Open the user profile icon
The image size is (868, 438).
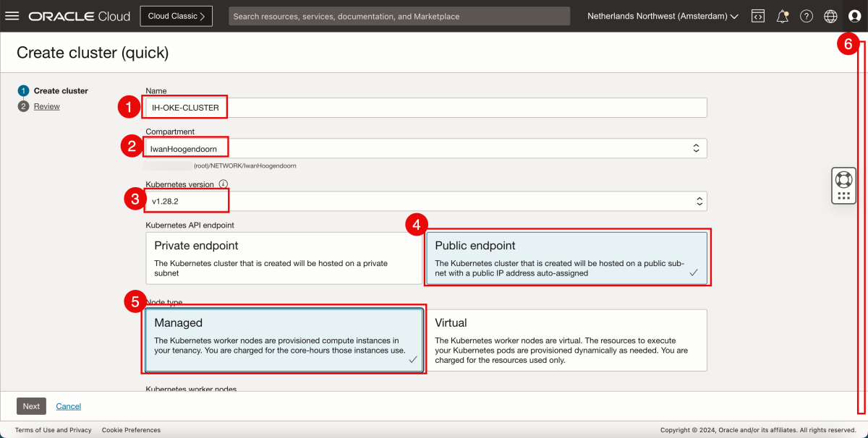(x=854, y=15)
